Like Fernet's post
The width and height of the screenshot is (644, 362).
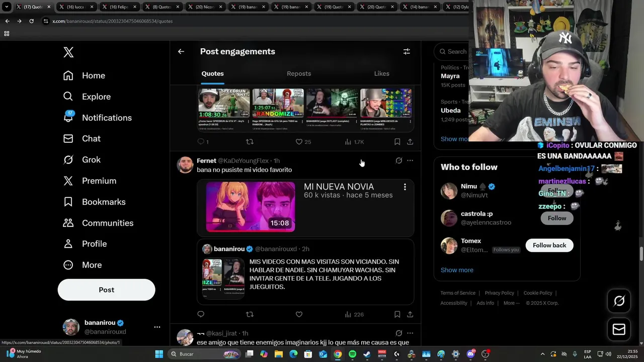(x=299, y=314)
